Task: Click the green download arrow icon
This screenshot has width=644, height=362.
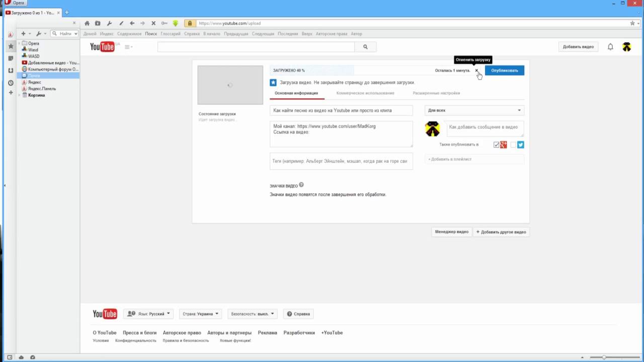Action: point(176,23)
